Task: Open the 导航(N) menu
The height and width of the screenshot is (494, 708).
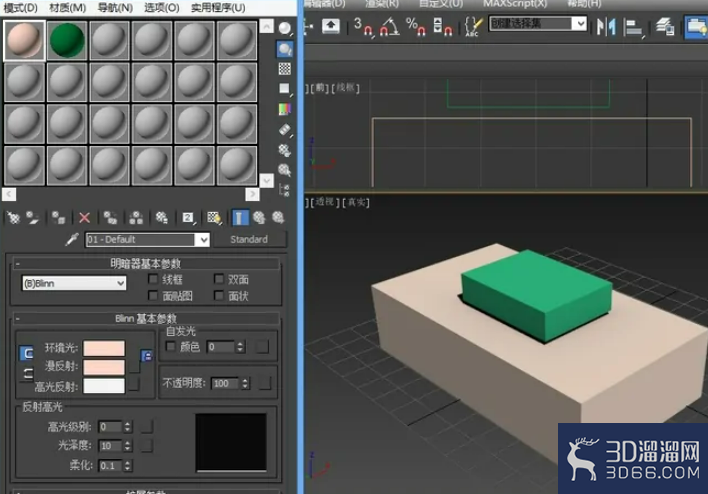Action: [x=115, y=8]
